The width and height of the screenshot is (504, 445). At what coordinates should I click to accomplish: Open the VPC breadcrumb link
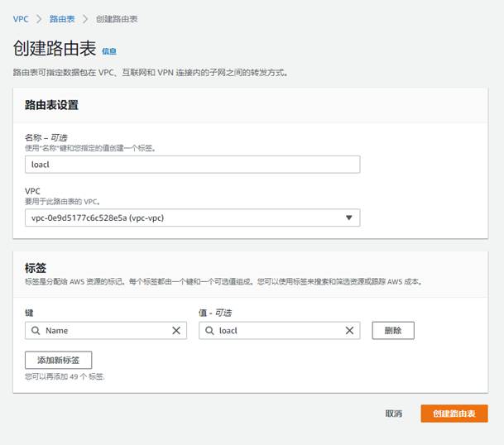pyautogui.click(x=21, y=19)
